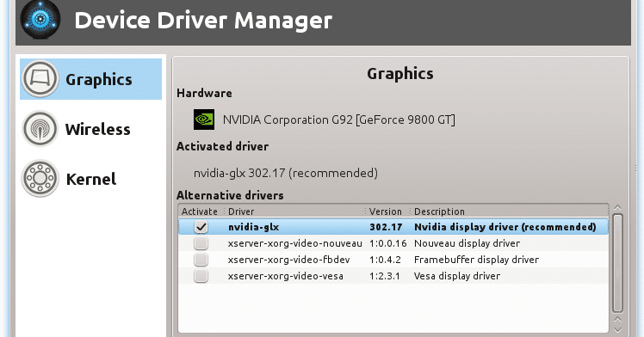Select the xserver-xorg-video-vesa row text
This screenshot has height=337, width=644.
click(286, 276)
